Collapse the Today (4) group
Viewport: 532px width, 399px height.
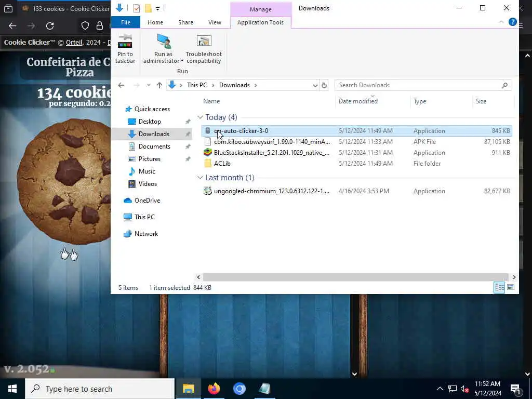(200, 117)
